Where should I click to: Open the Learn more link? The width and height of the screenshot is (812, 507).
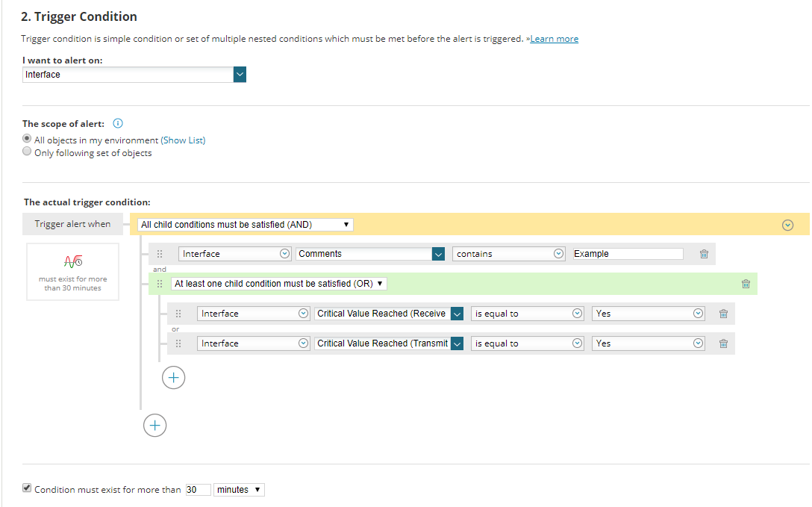pyautogui.click(x=554, y=39)
